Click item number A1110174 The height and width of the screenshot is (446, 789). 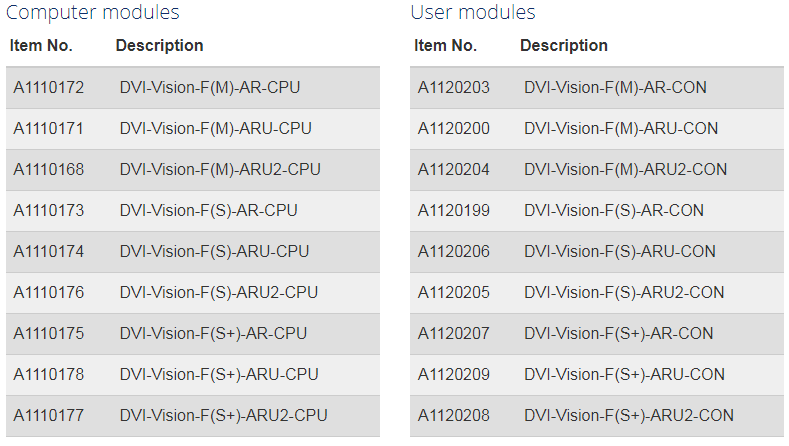pos(49,252)
